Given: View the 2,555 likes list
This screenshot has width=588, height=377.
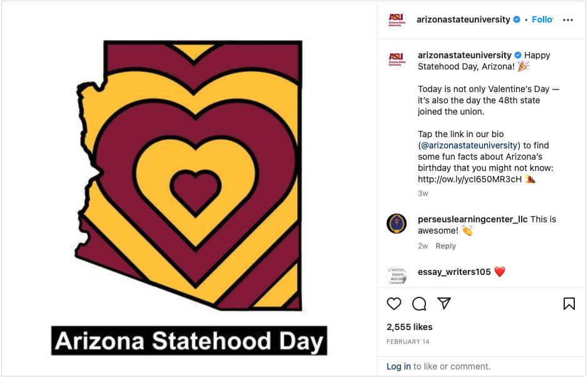Looking at the screenshot, I should pos(409,327).
